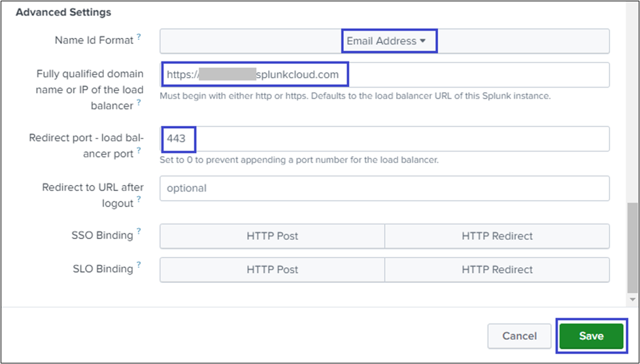Click the redirect port field showing 443

point(392,139)
